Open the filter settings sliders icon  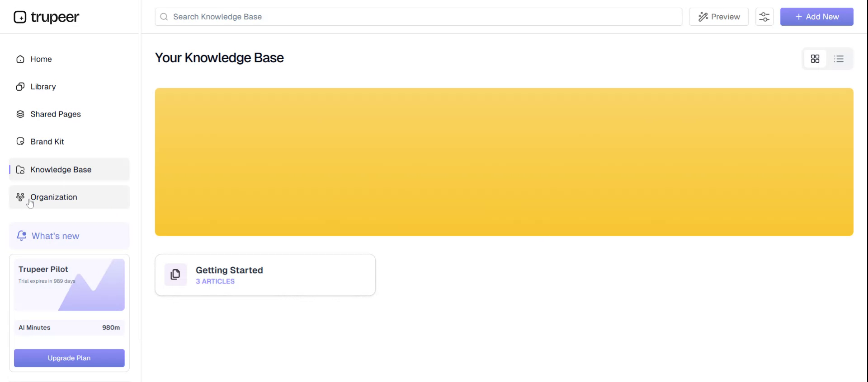764,17
